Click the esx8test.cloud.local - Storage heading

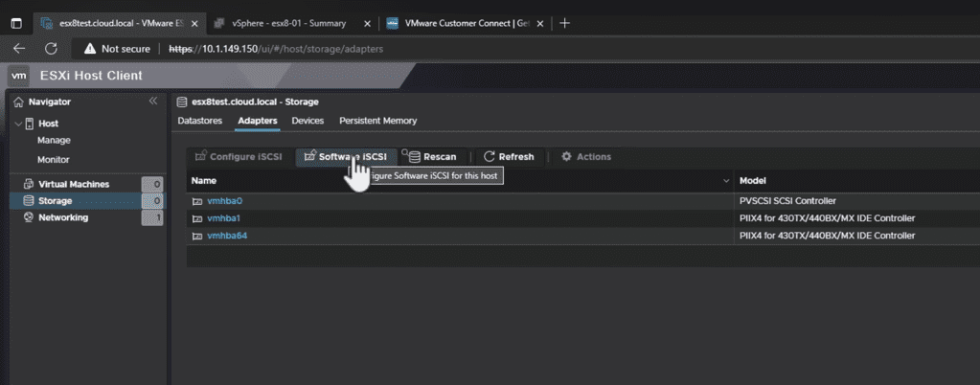coord(255,102)
